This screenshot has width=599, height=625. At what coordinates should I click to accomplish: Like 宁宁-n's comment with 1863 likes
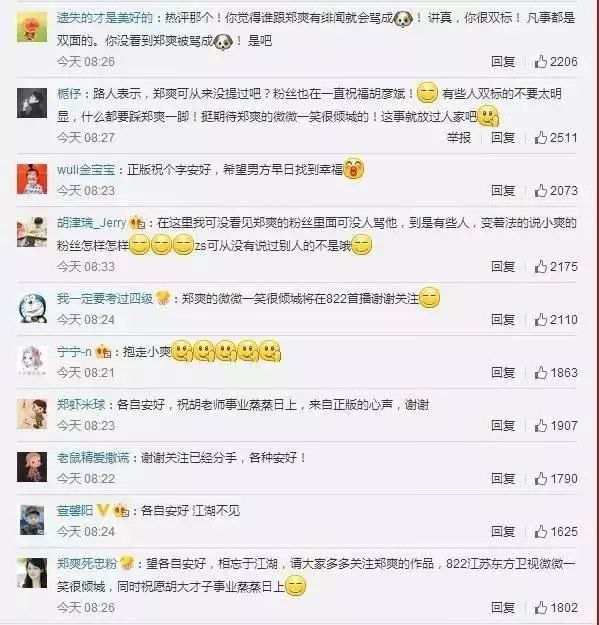(x=556, y=373)
